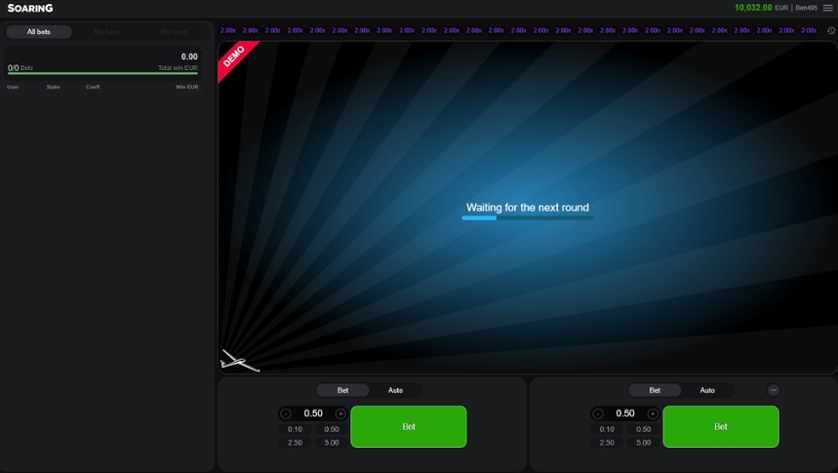Click the stake amount field in left panel
This screenshot has width=838, height=473.
[x=313, y=414]
